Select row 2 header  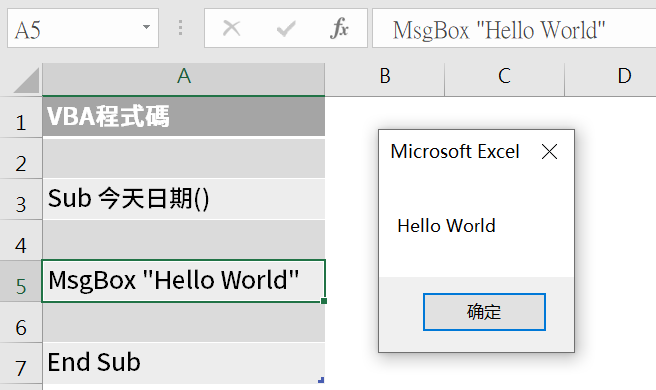[x=21, y=159]
